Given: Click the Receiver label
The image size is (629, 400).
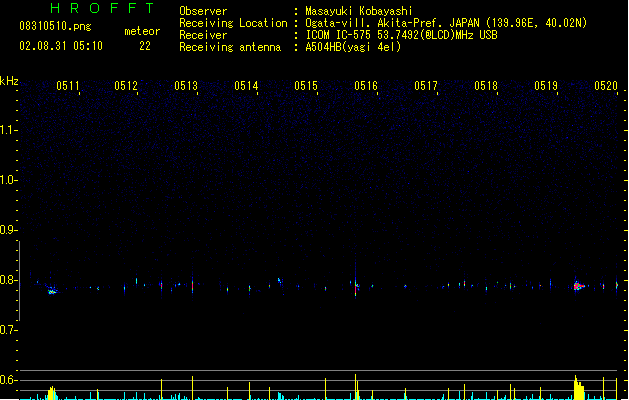Looking at the screenshot, I should point(203,35).
